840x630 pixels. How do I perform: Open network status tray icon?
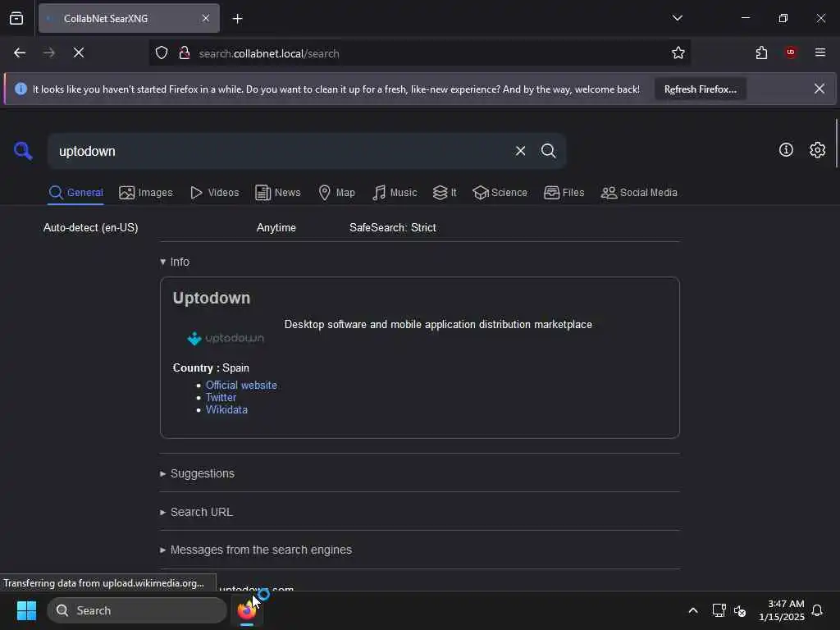tap(719, 610)
